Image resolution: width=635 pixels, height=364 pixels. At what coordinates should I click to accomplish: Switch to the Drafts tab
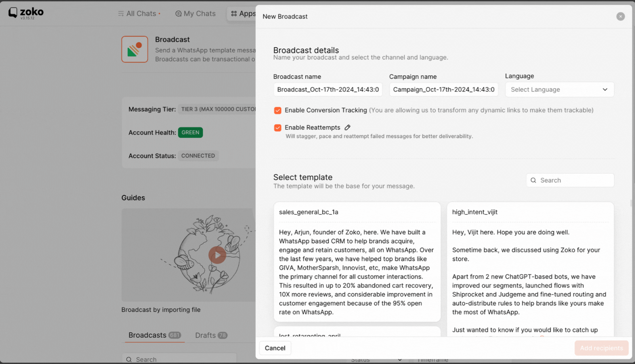(211, 335)
